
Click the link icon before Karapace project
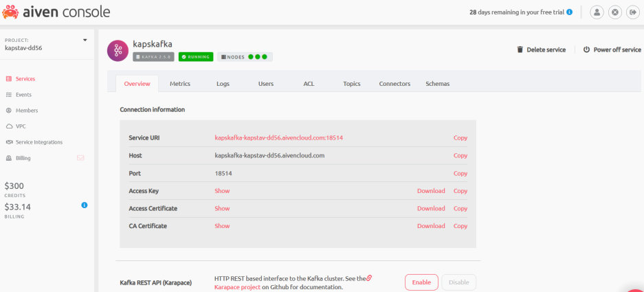[x=369, y=278]
